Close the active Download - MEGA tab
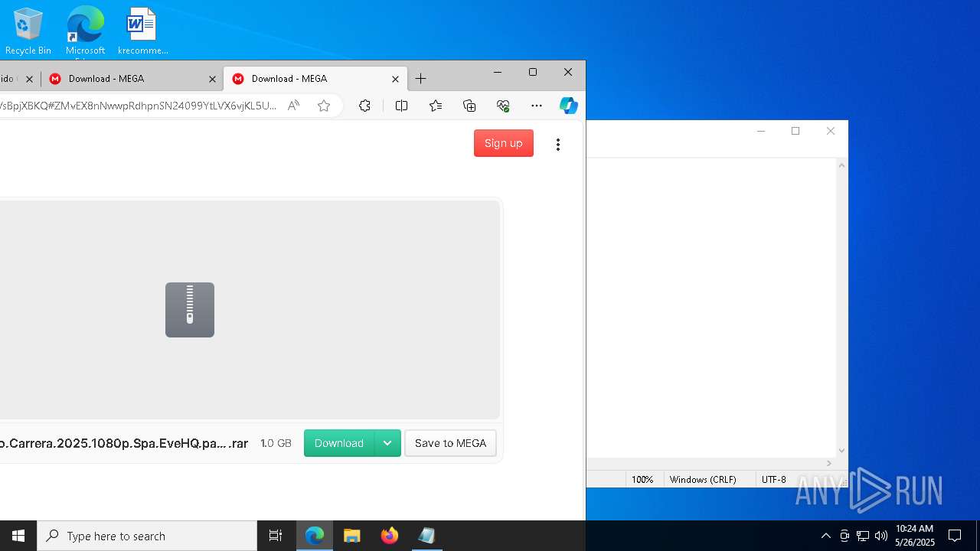 point(395,79)
